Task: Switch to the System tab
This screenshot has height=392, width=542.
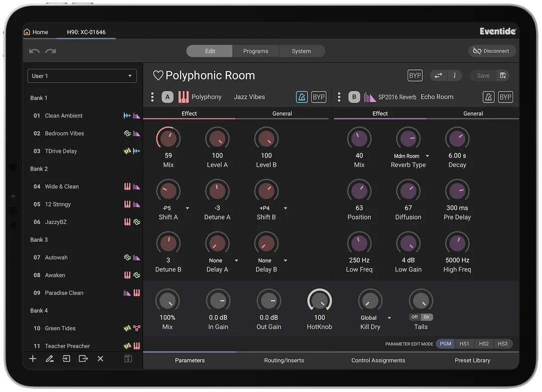Action: tap(301, 51)
